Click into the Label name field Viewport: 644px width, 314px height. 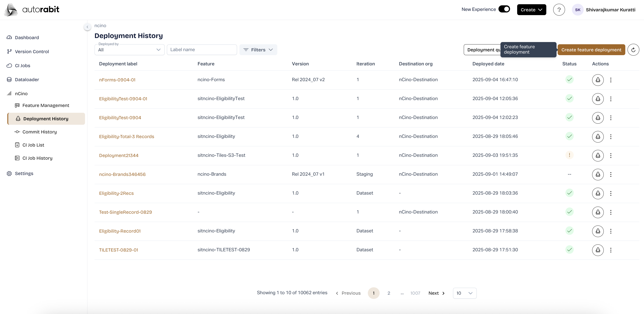201,50
